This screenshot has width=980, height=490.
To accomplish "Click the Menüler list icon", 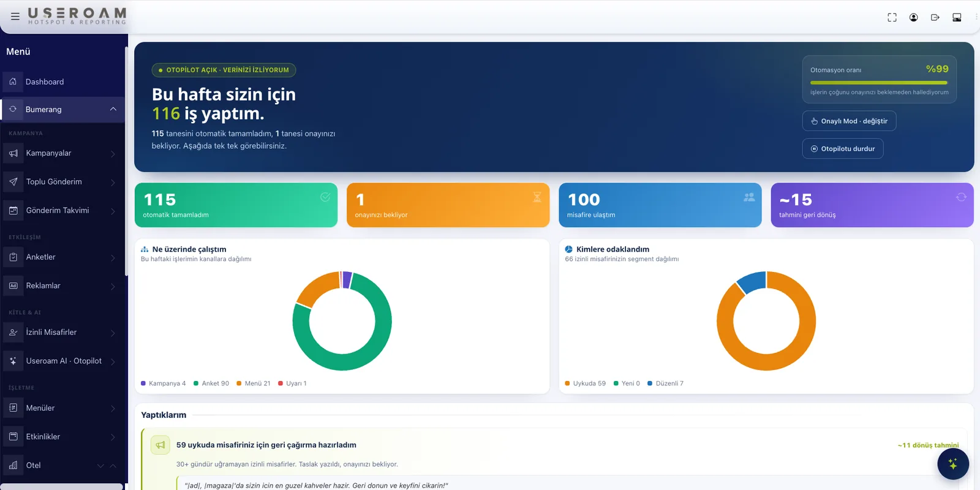I will (13, 408).
